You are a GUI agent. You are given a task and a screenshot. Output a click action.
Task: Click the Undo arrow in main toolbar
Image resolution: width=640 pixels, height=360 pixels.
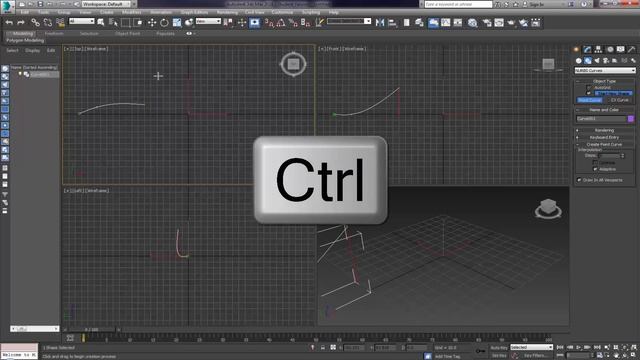9,22
